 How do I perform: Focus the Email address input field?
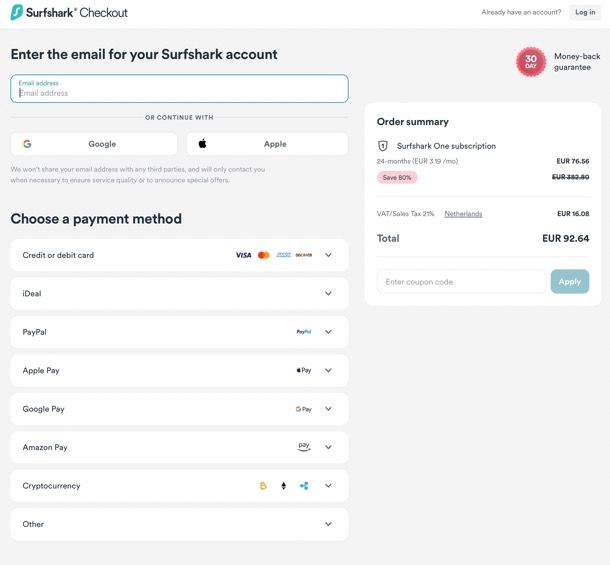tap(179, 89)
